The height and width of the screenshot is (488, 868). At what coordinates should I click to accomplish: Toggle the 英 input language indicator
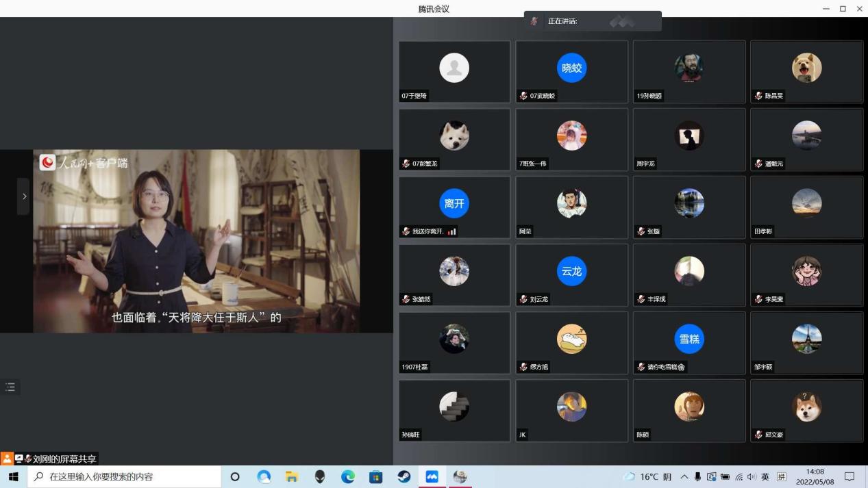765,477
